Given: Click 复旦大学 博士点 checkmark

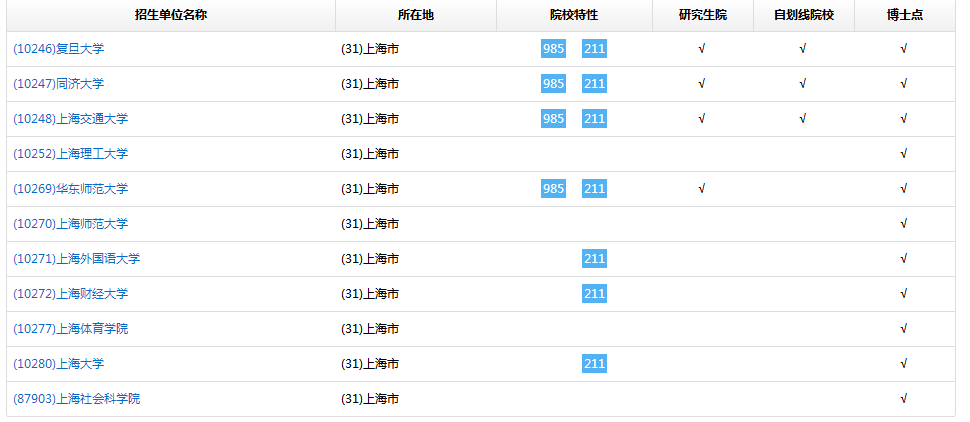Looking at the screenshot, I should pos(904,49).
